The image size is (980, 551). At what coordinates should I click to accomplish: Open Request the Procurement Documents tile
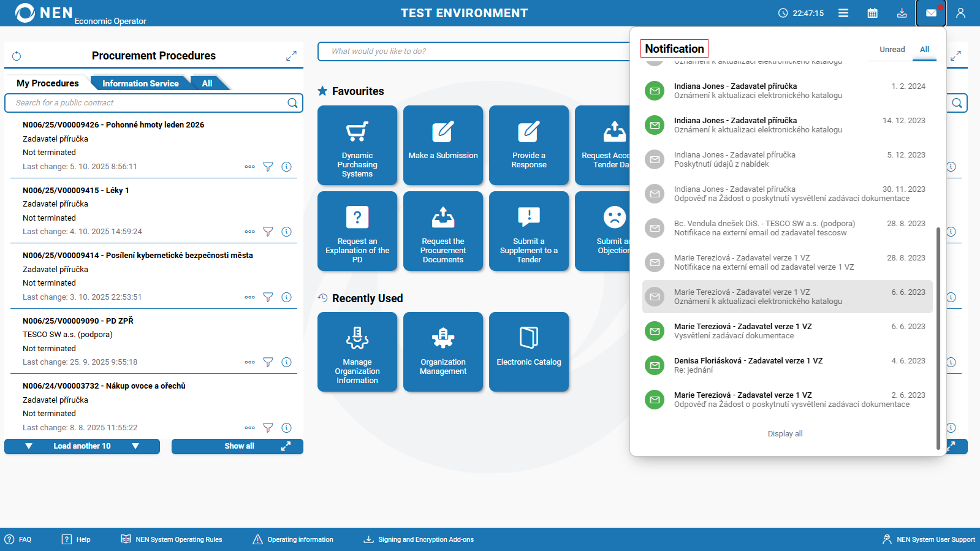click(x=443, y=231)
